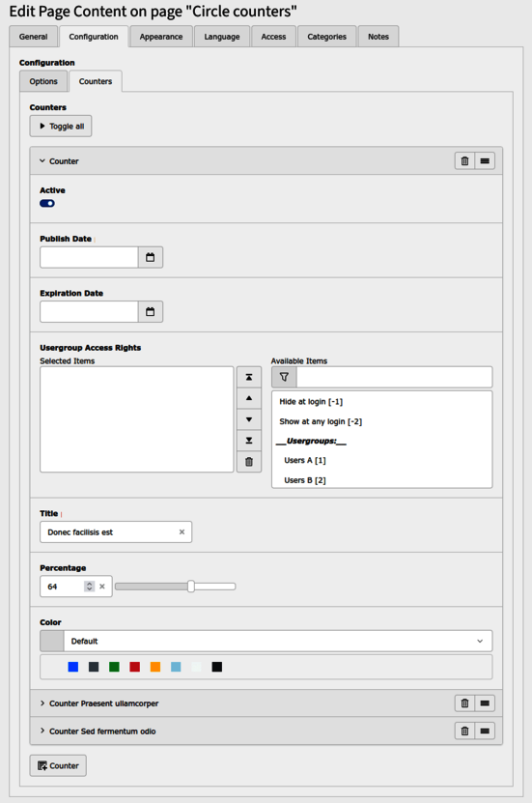Delete Counter Praesent ullamcorper
The image size is (532, 803).
pos(464,703)
